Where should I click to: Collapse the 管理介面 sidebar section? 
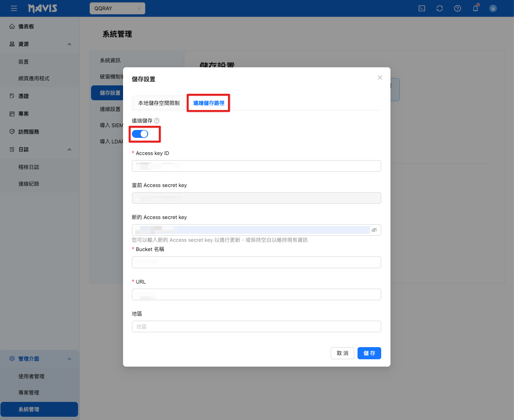click(x=69, y=359)
